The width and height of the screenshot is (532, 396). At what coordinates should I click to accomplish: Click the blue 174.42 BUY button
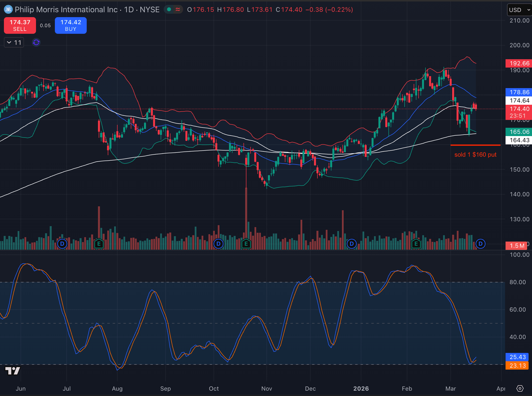71,25
